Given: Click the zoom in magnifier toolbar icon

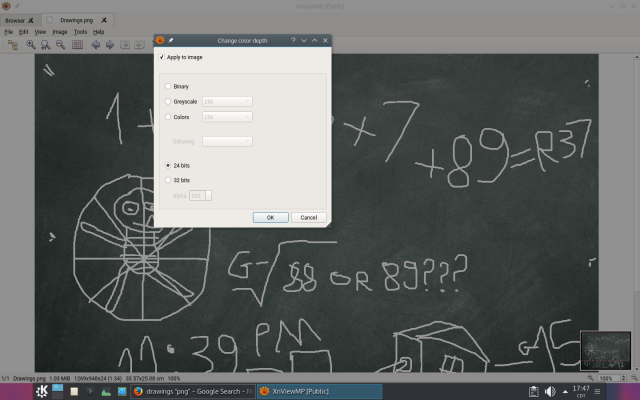Looking at the screenshot, I should tap(31, 44).
